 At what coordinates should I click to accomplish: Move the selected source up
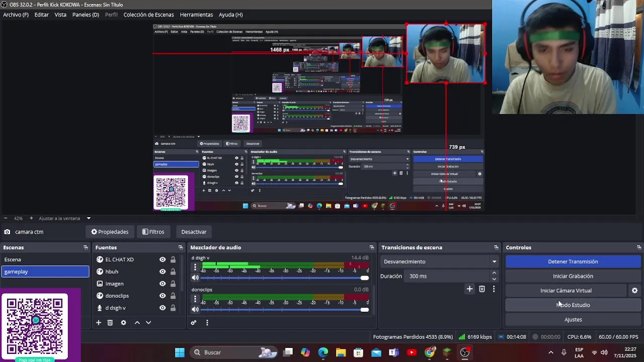click(137, 322)
